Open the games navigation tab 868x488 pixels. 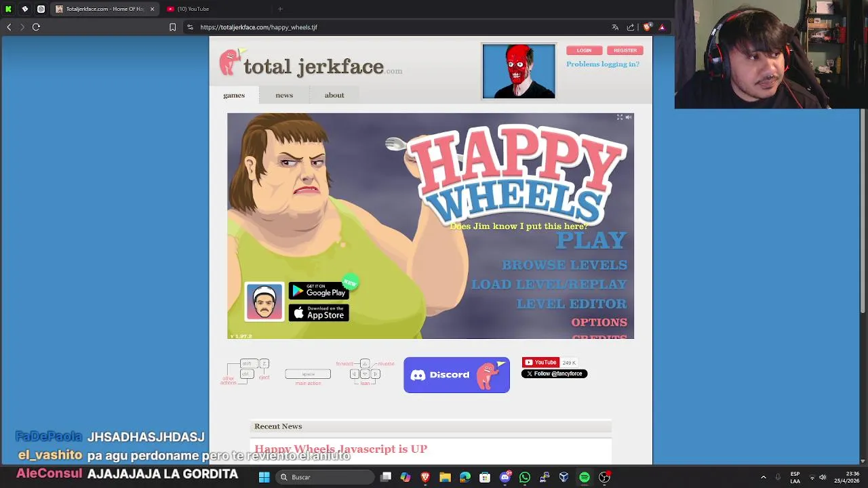click(x=234, y=95)
